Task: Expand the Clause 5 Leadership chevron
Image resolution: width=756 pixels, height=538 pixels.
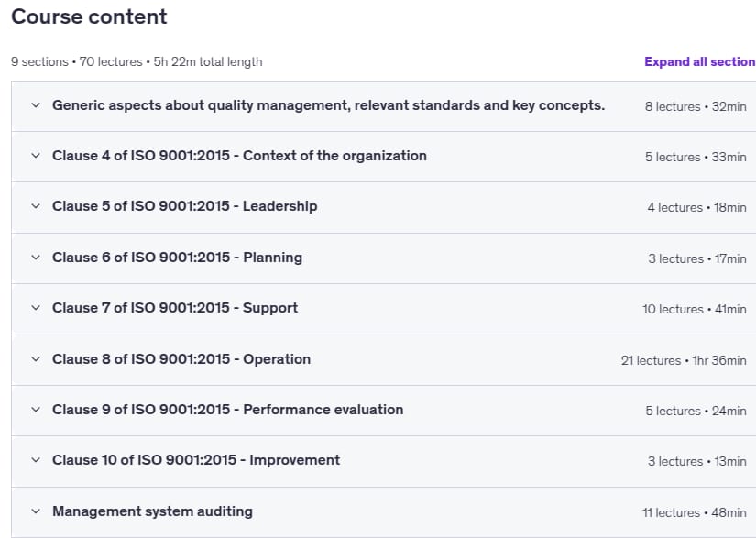Action: [x=36, y=206]
